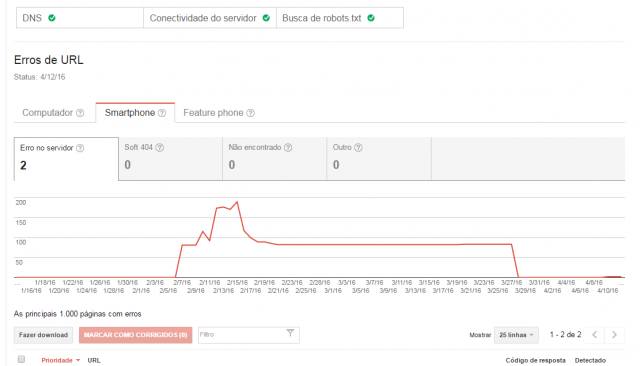
Task: Select the Outro error category
Action: pos(379,159)
